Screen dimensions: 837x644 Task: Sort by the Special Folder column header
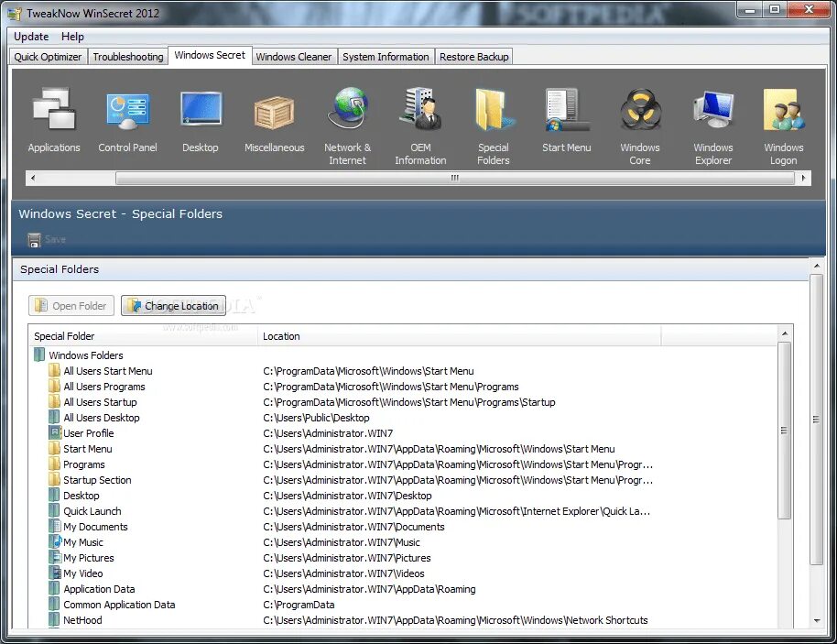[x=143, y=336]
